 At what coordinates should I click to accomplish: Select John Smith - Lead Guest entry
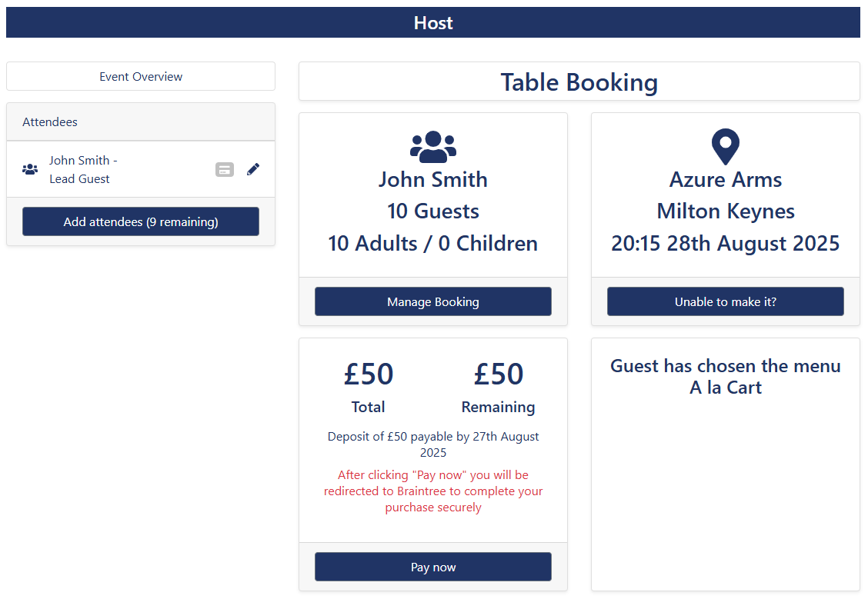coord(83,169)
